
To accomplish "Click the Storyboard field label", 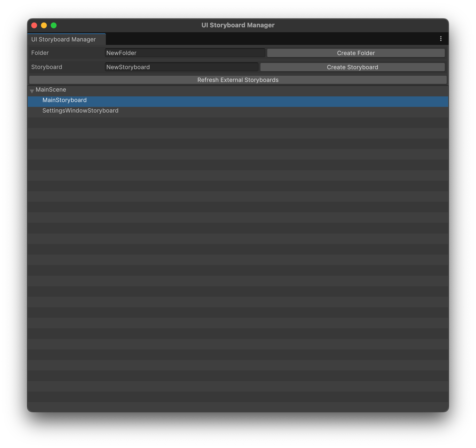I will pyautogui.click(x=47, y=67).
